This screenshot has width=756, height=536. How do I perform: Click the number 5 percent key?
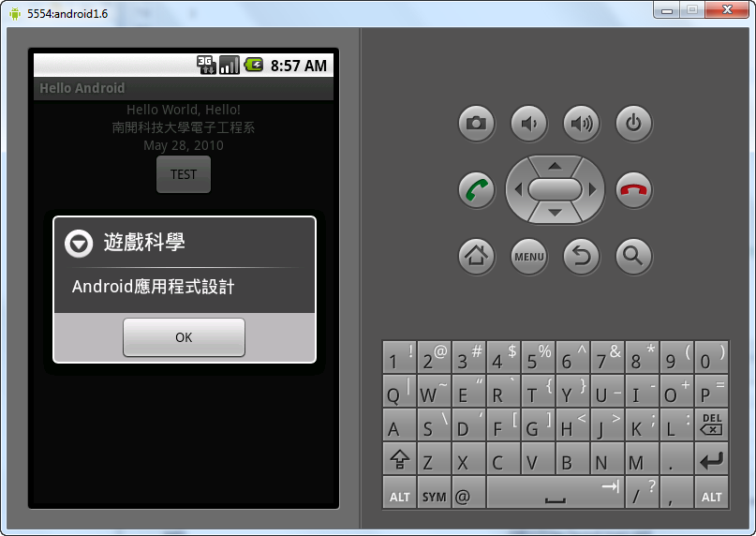click(538, 357)
